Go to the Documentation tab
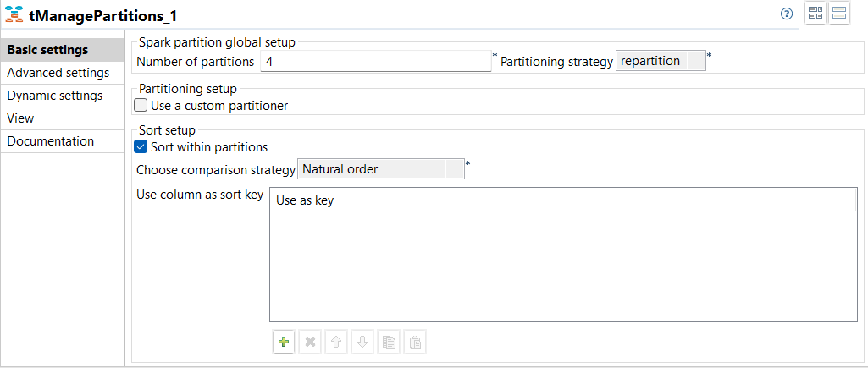 click(x=51, y=141)
